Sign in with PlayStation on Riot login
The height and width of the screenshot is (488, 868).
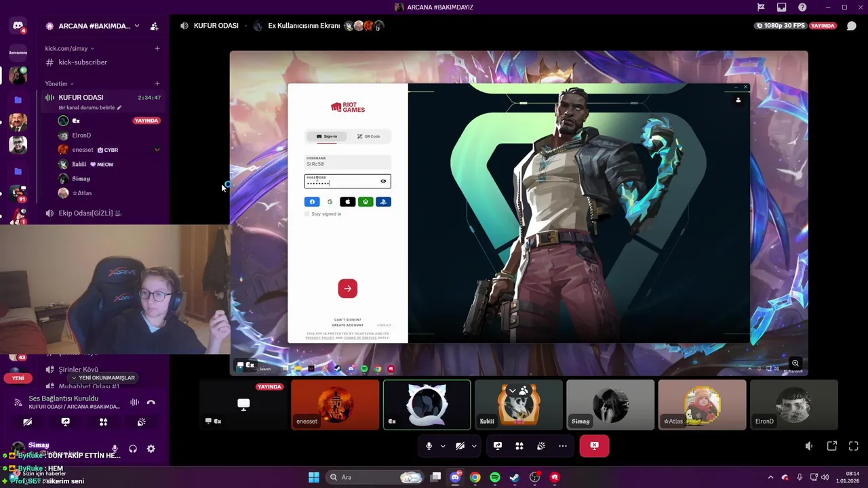383,201
